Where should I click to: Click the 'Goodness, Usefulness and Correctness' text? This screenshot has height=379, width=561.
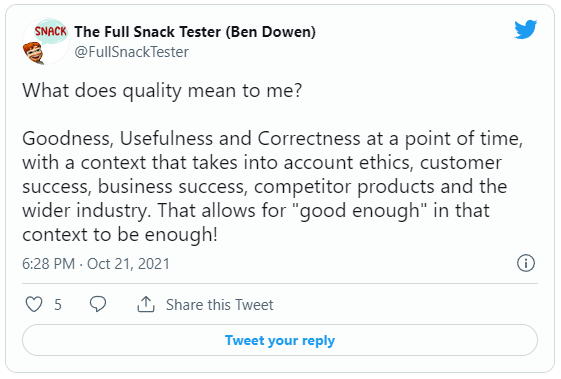(x=191, y=139)
